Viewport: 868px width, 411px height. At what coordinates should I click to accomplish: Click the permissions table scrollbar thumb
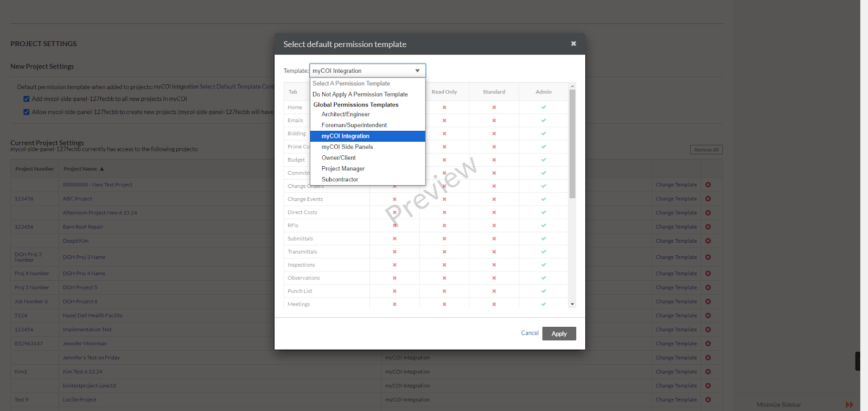coord(572,144)
